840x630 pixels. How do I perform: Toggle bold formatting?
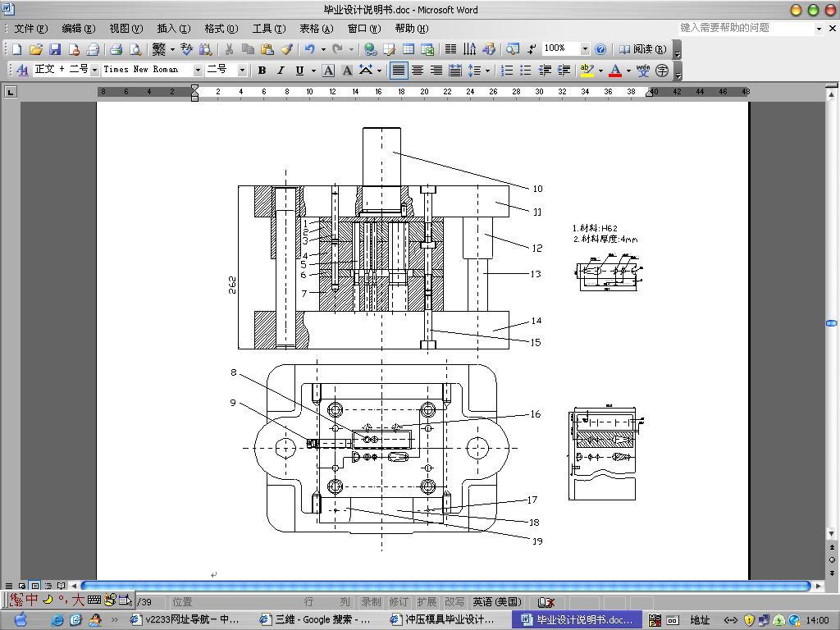tap(262, 71)
